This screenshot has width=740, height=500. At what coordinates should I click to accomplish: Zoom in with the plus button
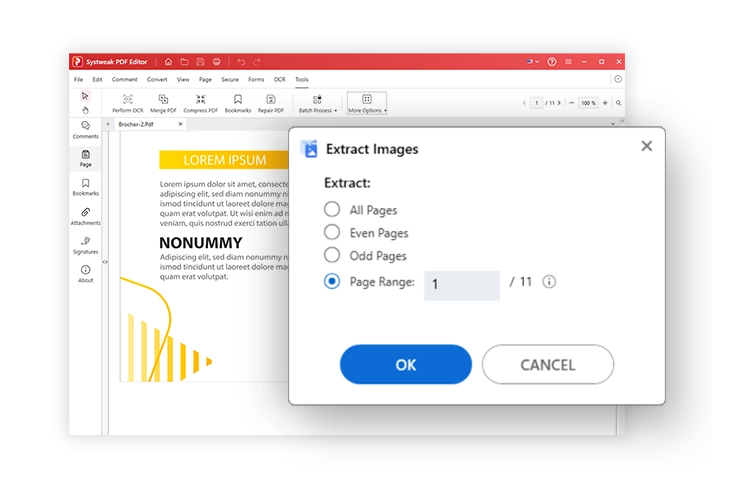tap(605, 103)
